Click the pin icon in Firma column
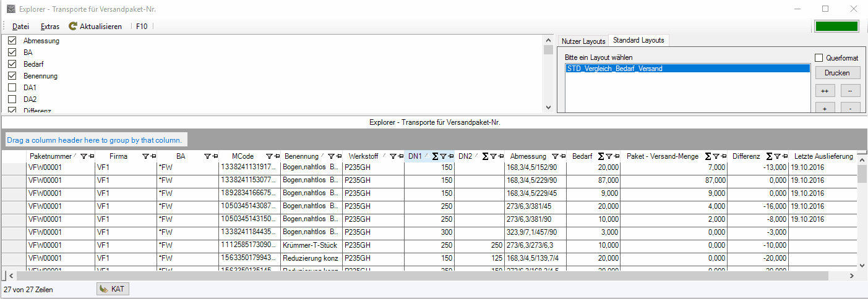Image resolution: width=868 pixels, height=299 pixels. pyautogui.click(x=152, y=157)
